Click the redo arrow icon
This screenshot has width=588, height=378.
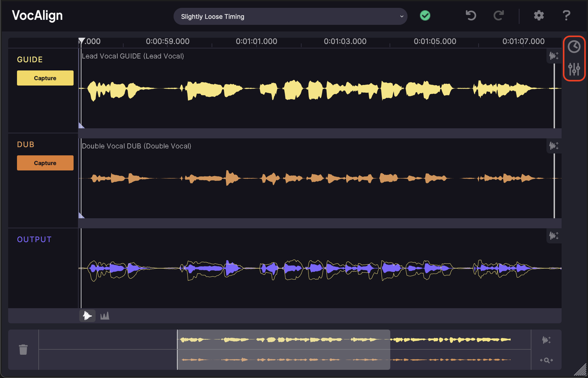[499, 15]
